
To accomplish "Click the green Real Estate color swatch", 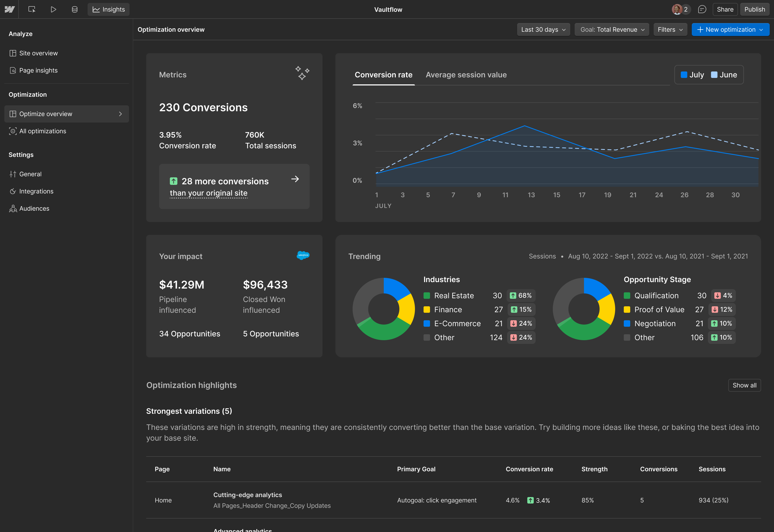I will point(426,296).
